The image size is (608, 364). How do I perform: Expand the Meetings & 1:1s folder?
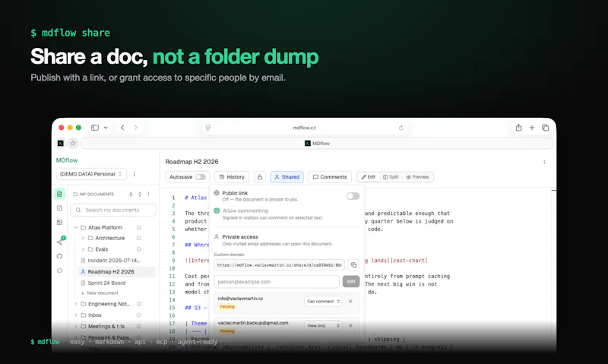click(x=76, y=327)
